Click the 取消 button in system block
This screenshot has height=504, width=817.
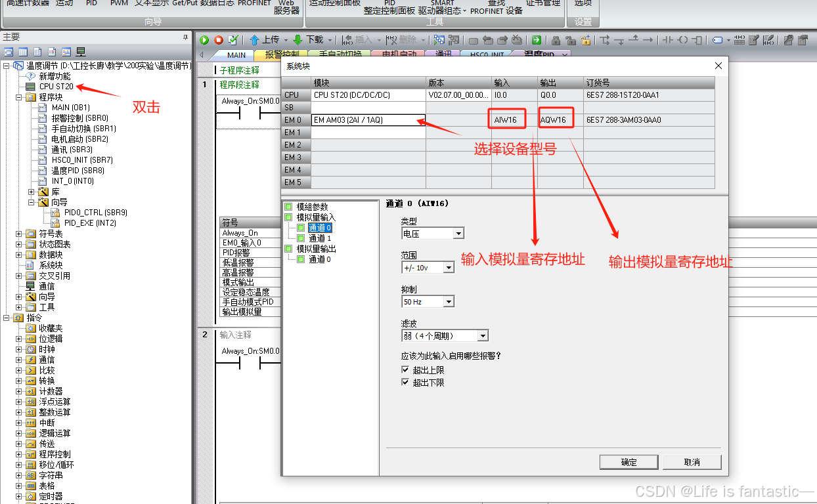[x=692, y=462]
